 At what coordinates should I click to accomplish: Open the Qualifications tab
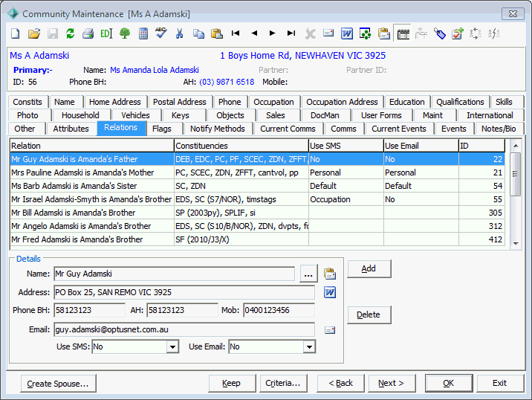pyautogui.click(x=460, y=102)
